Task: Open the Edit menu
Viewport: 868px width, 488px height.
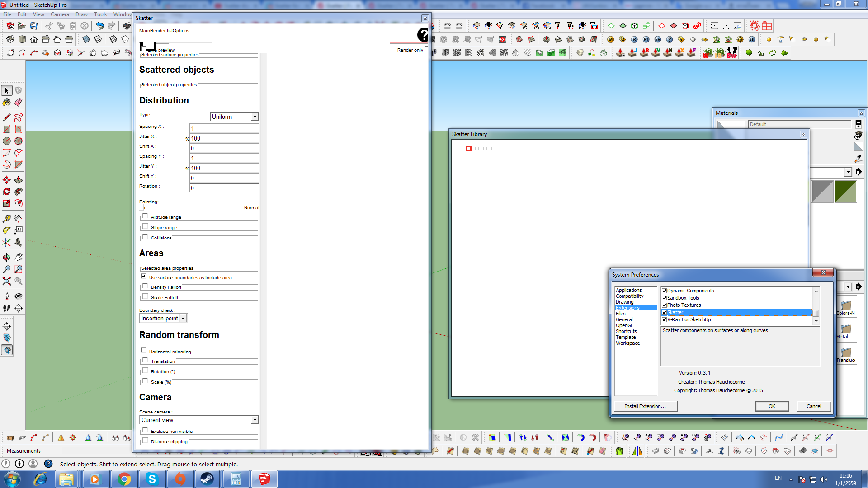Action: click(22, 14)
